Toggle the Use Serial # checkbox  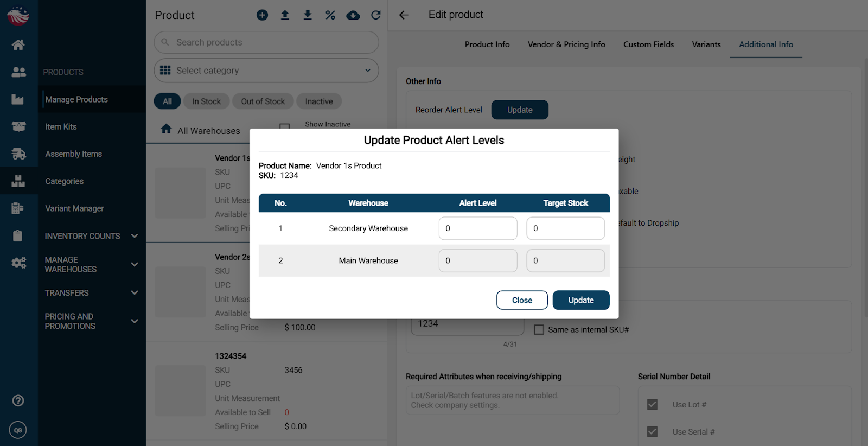[653, 432]
